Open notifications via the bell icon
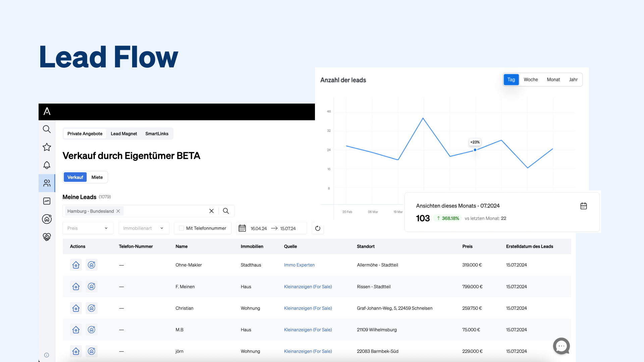The height and width of the screenshot is (362, 644). click(47, 165)
